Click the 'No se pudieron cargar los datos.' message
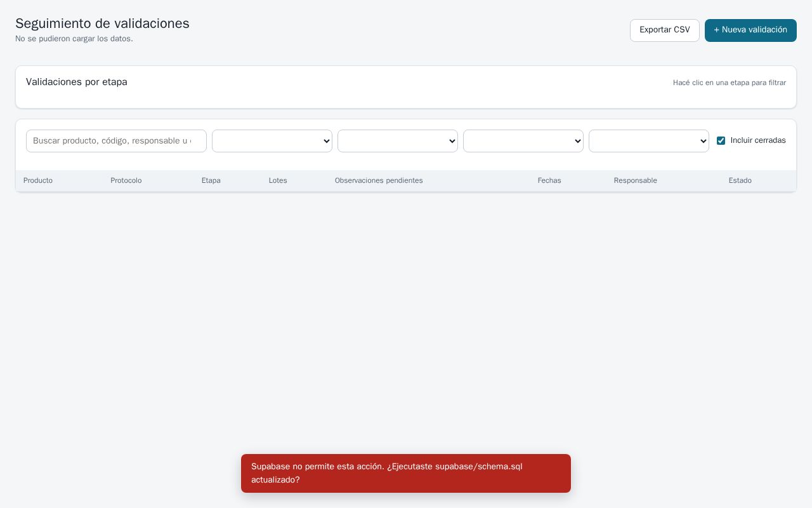Viewport: 812px width, 508px height. point(74,39)
